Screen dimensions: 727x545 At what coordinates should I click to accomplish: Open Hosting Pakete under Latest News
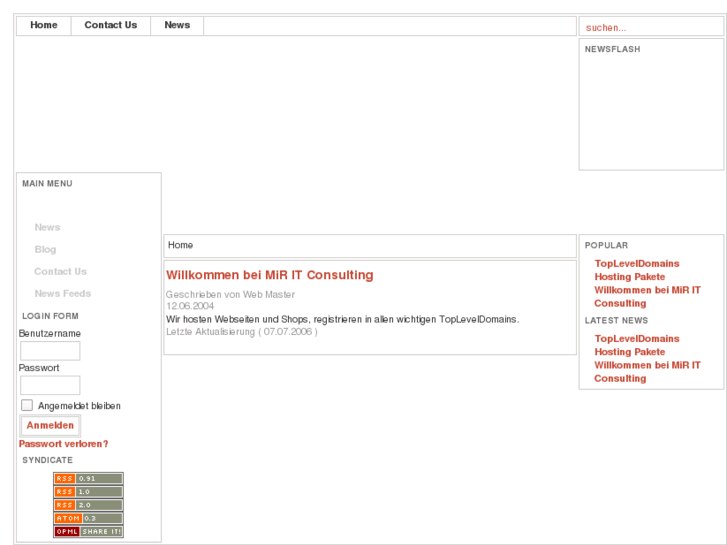[630, 352]
